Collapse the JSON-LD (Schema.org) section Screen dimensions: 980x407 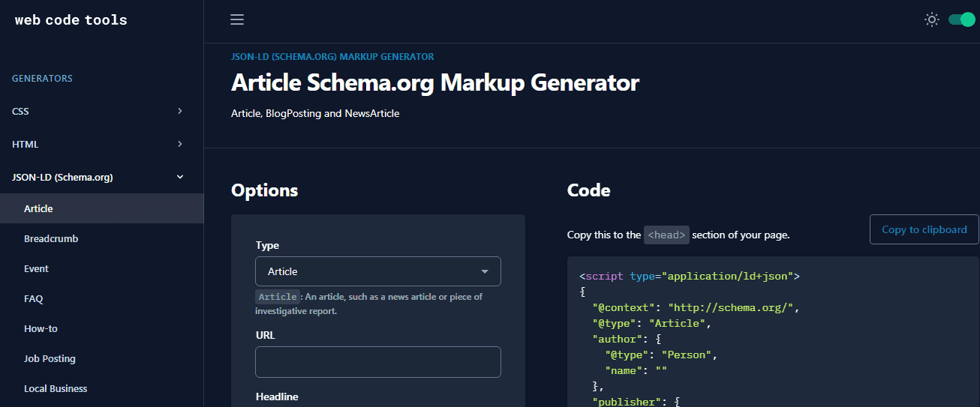[101, 177]
